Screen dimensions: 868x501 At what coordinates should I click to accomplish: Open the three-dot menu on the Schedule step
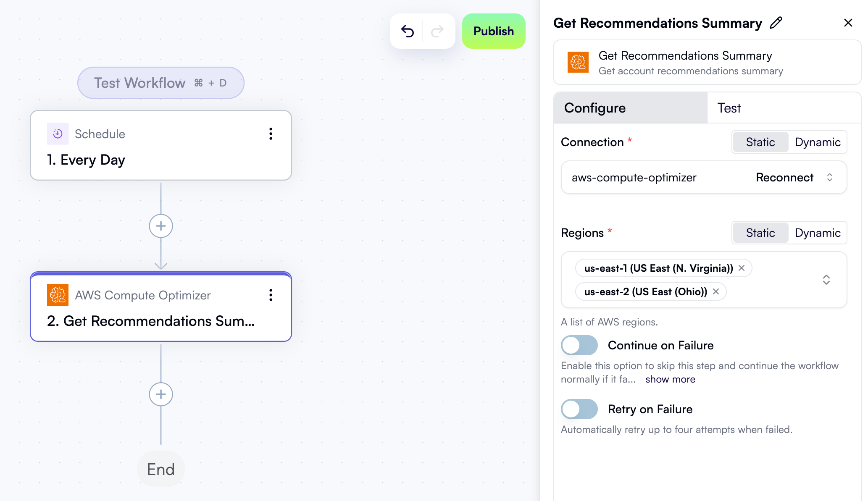pyautogui.click(x=271, y=134)
